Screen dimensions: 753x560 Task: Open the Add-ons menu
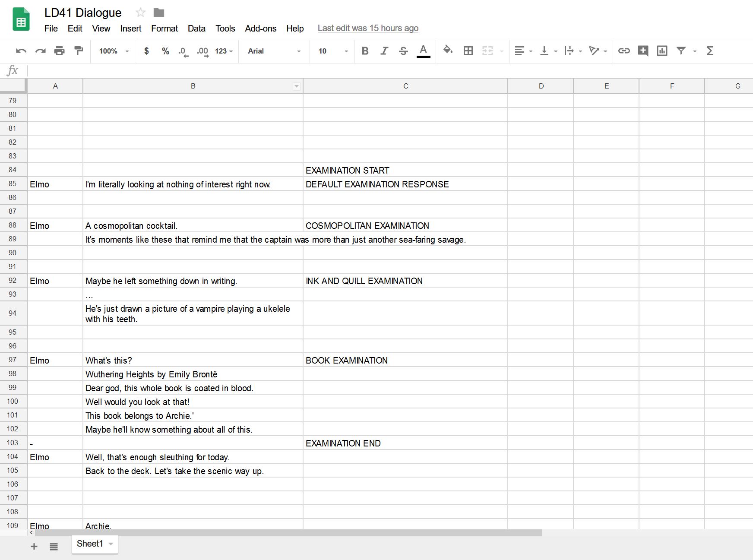(261, 28)
